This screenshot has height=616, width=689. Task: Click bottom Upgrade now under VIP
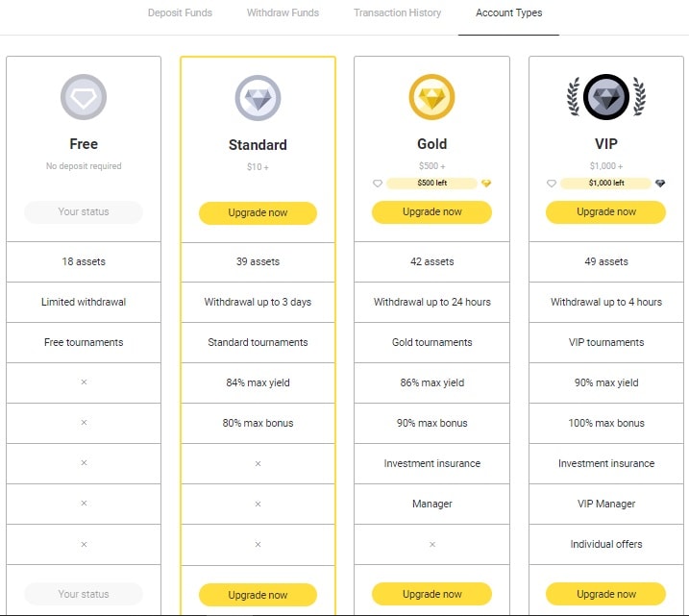tap(605, 594)
